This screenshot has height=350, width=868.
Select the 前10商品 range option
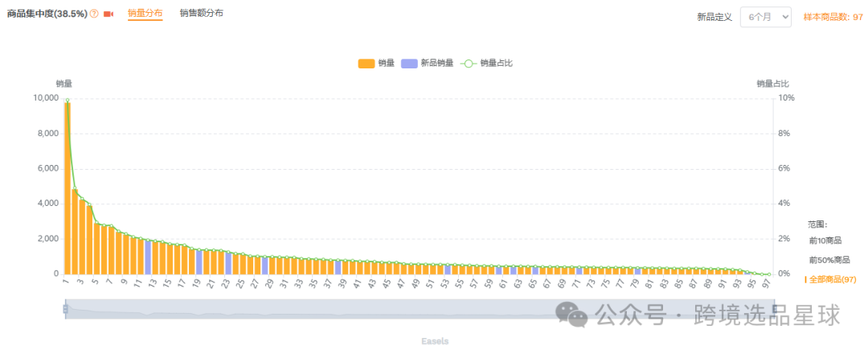(825, 241)
